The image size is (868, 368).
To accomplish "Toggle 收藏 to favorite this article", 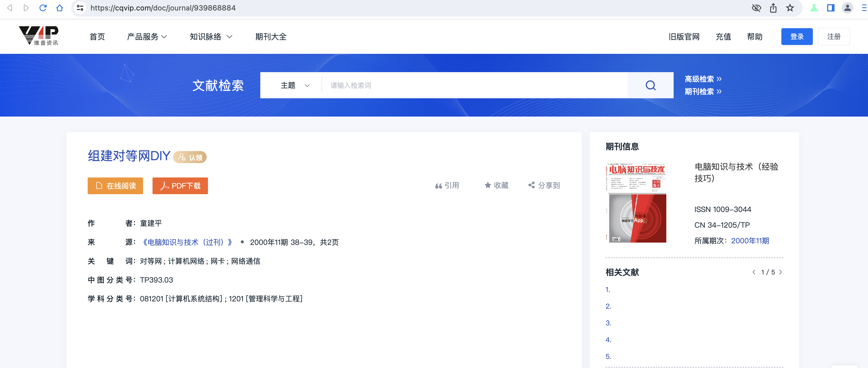I will click(x=488, y=185).
